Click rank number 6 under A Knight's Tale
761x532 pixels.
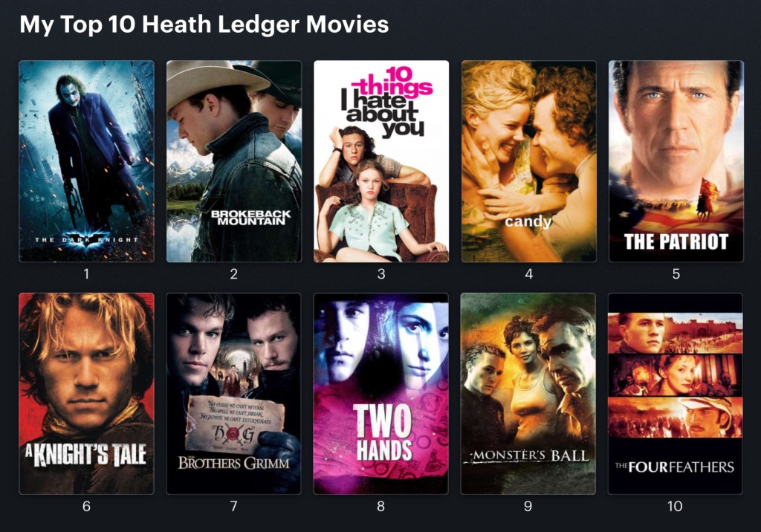tap(86, 506)
